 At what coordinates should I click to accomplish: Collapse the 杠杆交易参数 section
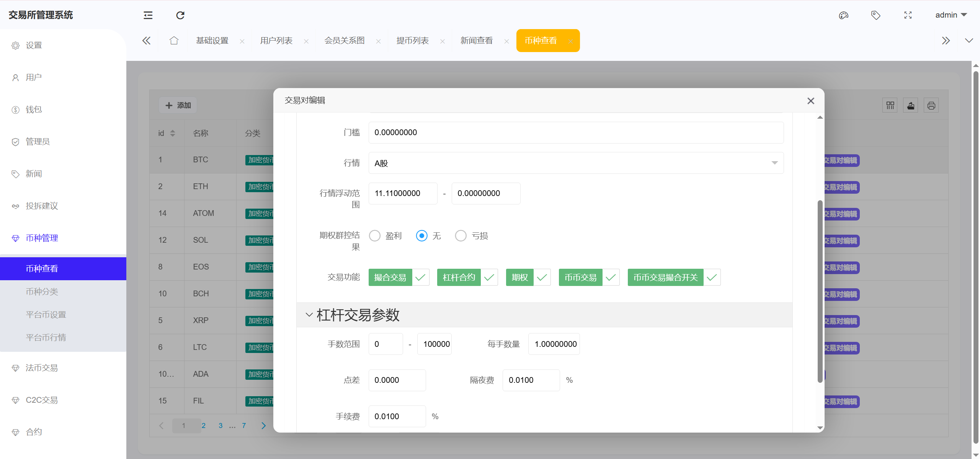pyautogui.click(x=309, y=315)
